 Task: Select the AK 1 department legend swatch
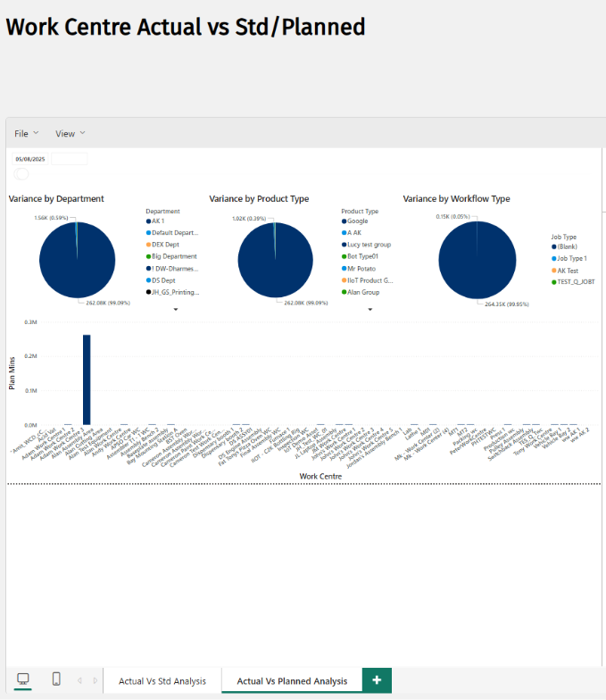point(148,221)
